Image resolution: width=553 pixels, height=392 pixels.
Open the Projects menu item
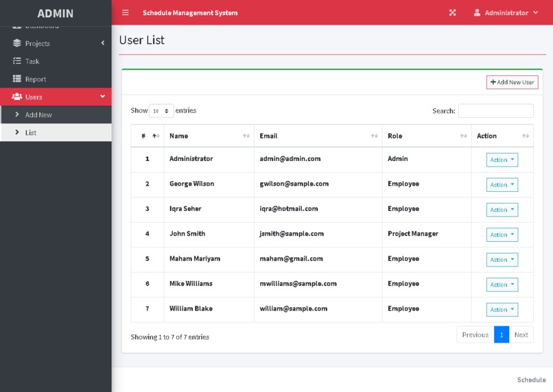[56, 43]
